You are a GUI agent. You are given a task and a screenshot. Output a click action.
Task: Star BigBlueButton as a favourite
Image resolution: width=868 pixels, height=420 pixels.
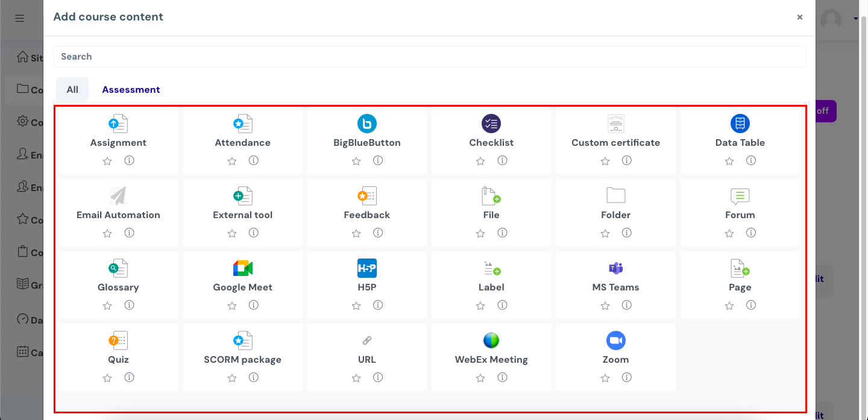pos(356,161)
